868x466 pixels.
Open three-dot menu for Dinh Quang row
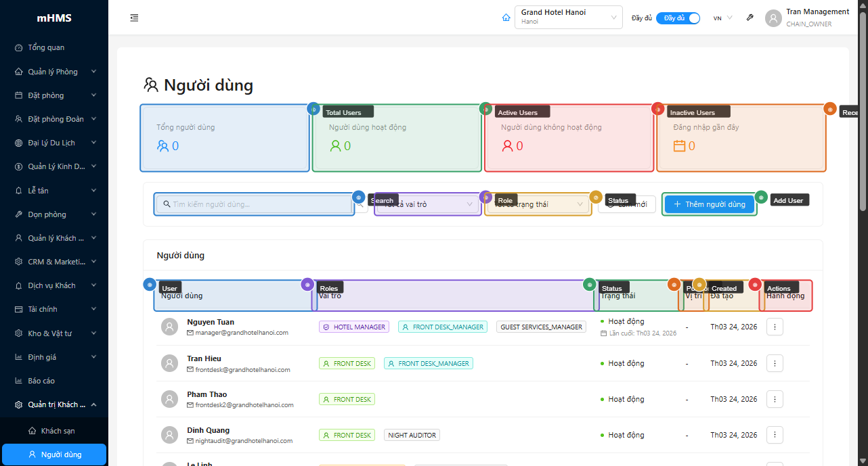[775, 435]
